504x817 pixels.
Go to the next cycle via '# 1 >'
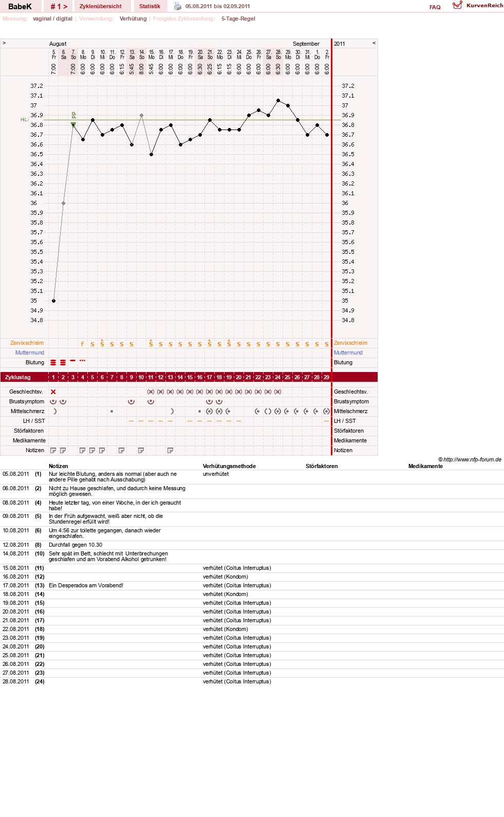59,6
